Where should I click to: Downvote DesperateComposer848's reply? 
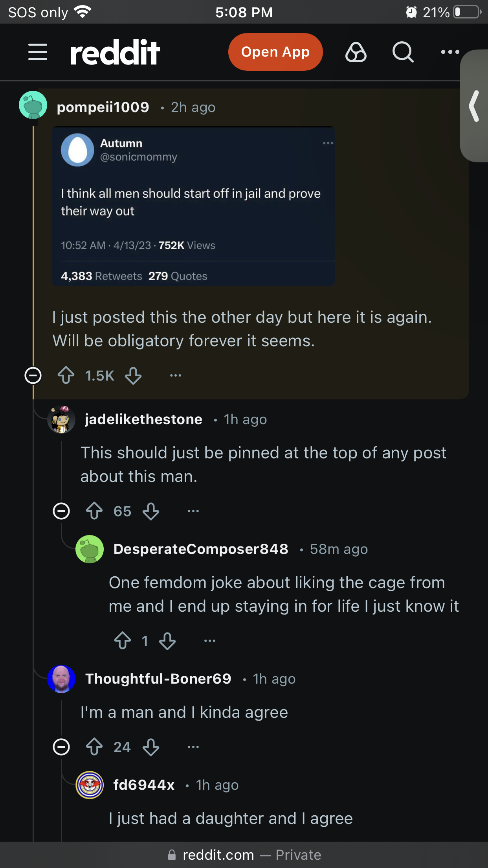pyautogui.click(x=167, y=641)
